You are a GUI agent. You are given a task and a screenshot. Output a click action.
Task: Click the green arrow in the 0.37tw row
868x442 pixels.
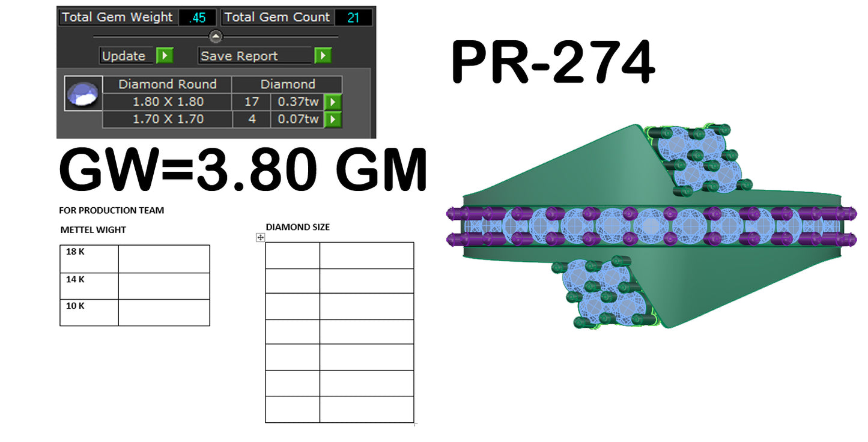(332, 102)
